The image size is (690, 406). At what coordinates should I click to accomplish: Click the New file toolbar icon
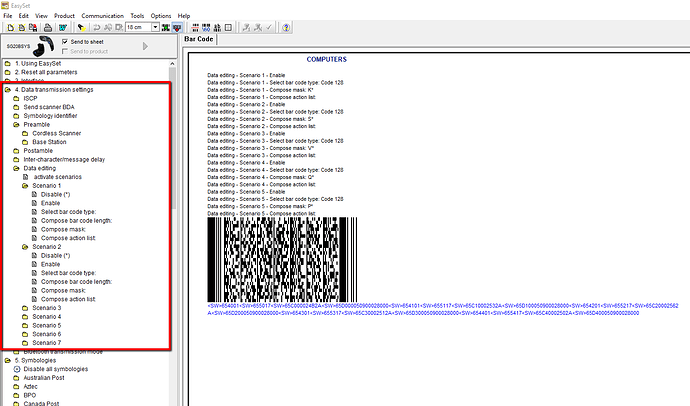(11, 28)
